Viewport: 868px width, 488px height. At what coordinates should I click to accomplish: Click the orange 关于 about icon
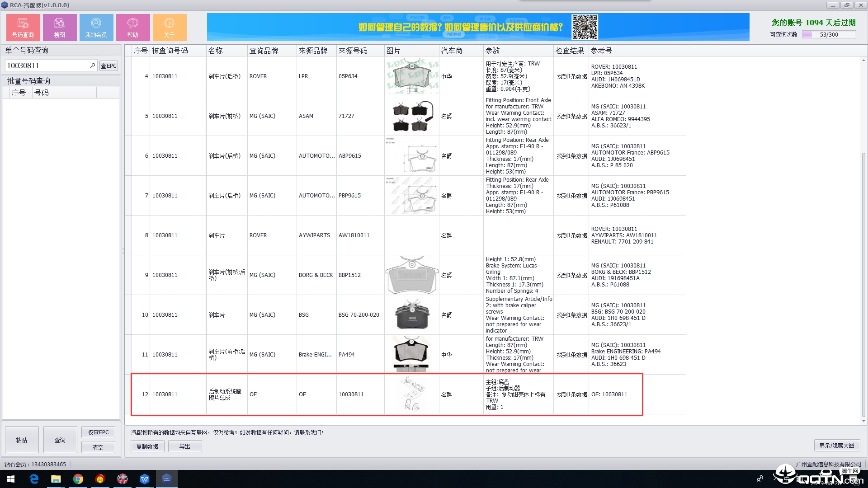[170, 27]
